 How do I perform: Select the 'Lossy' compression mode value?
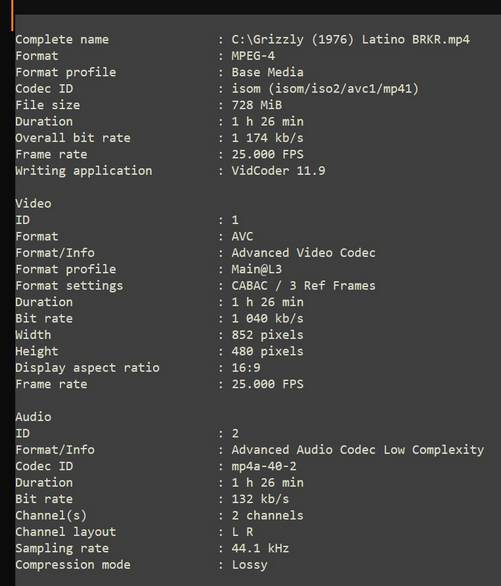(249, 565)
